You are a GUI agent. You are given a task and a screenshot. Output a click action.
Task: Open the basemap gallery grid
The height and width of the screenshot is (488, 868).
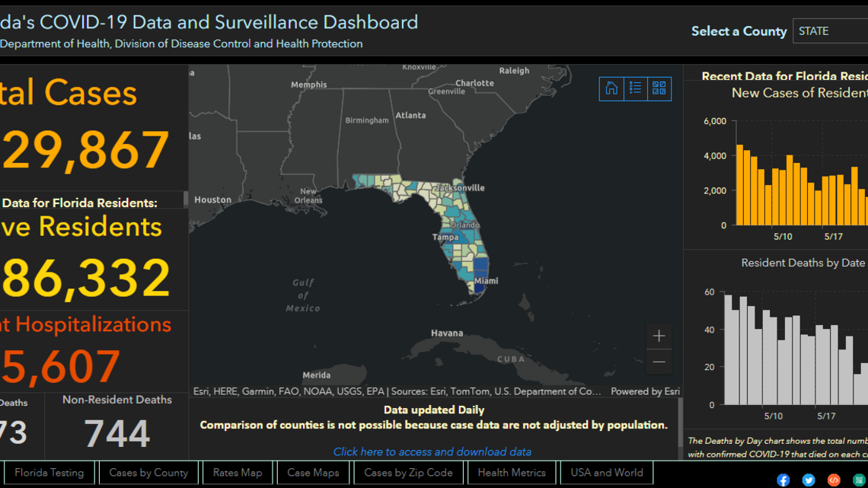tap(659, 88)
